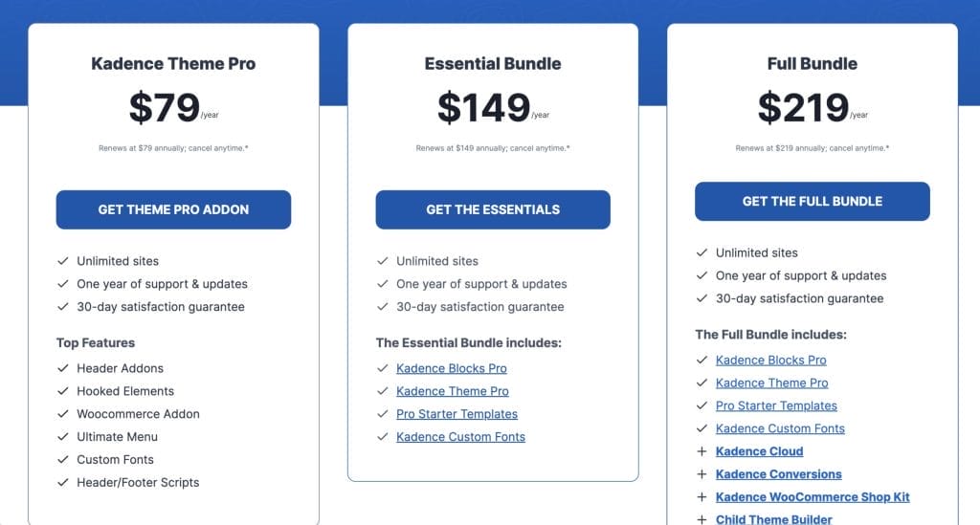Visit Kadence Theme Pro link in Full Bundle
The image size is (980, 525).
[x=771, y=383]
